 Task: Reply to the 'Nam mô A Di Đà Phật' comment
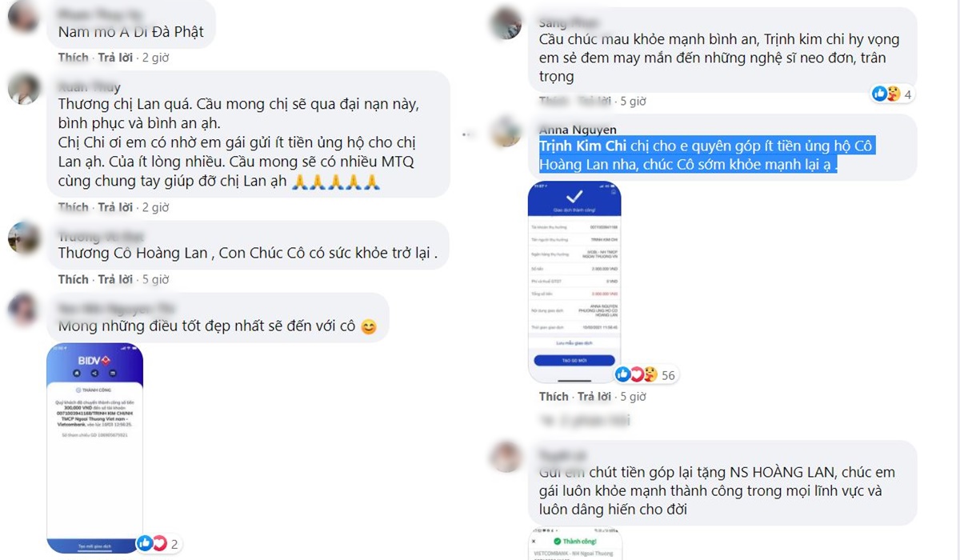115,58
